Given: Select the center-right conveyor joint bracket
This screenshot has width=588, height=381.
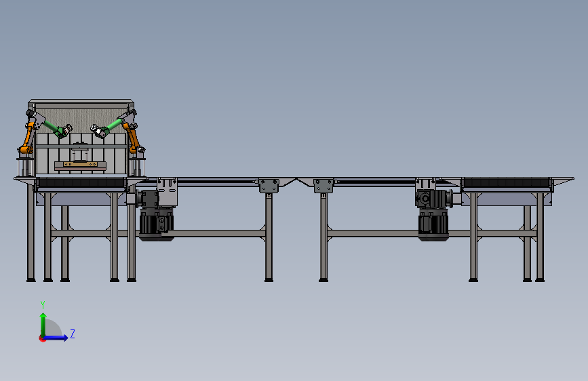Looking at the screenshot, I should coord(324,186).
